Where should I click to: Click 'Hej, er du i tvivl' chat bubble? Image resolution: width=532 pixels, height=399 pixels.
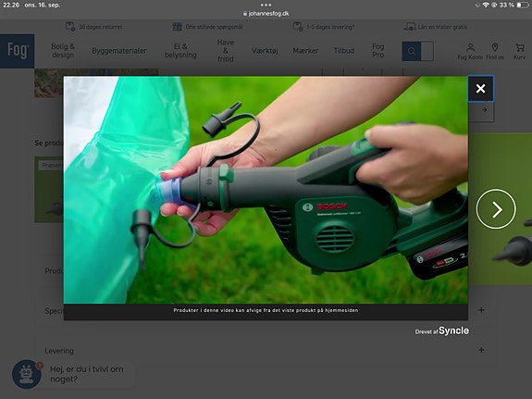pyautogui.click(x=87, y=374)
